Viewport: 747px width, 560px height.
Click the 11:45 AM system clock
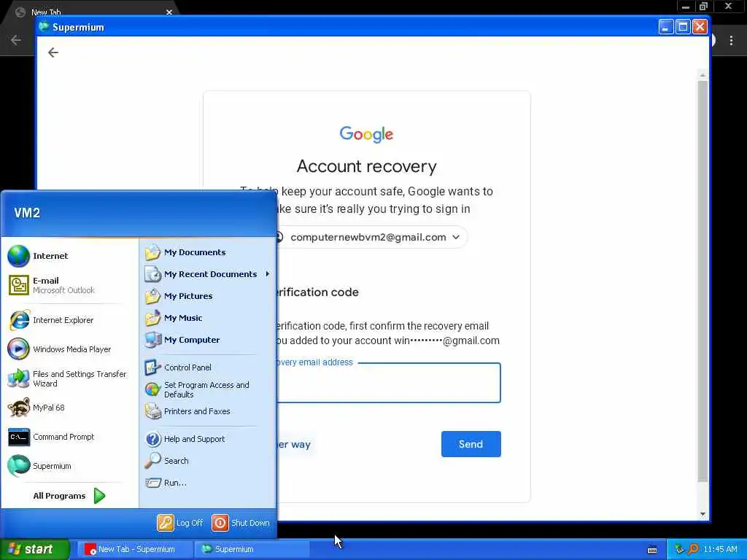(720, 549)
